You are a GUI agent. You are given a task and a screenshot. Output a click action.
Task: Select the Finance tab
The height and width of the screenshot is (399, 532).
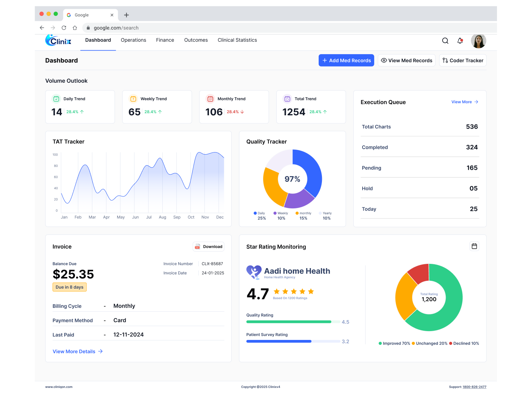(165, 40)
